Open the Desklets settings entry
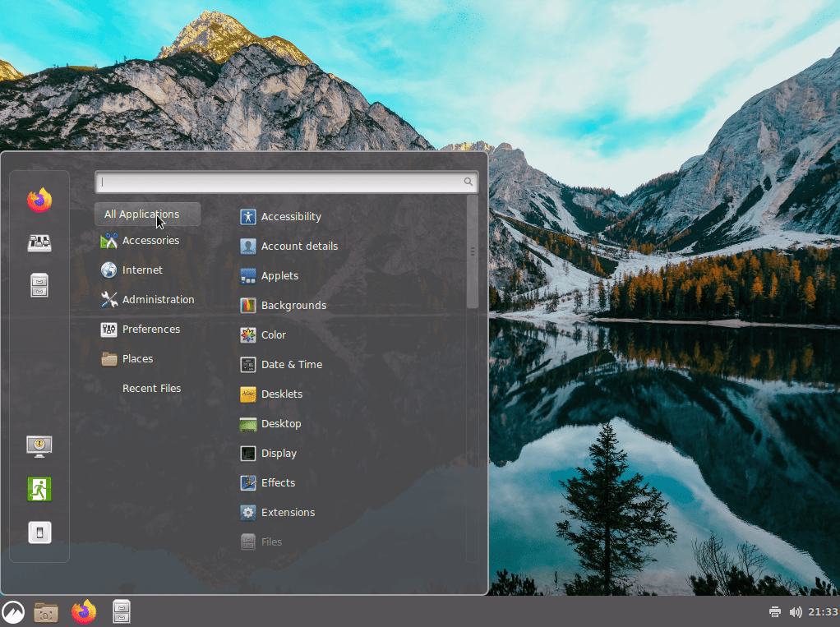 coord(281,394)
